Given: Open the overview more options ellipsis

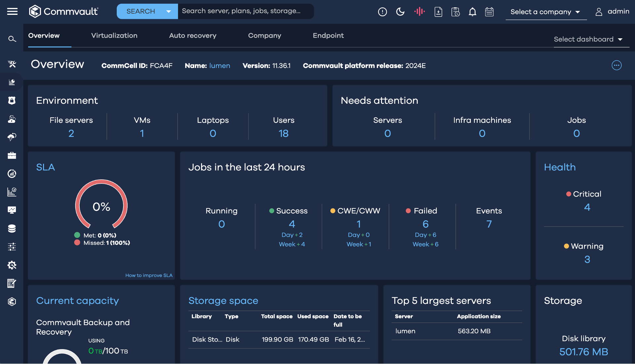Looking at the screenshot, I should pos(616,65).
